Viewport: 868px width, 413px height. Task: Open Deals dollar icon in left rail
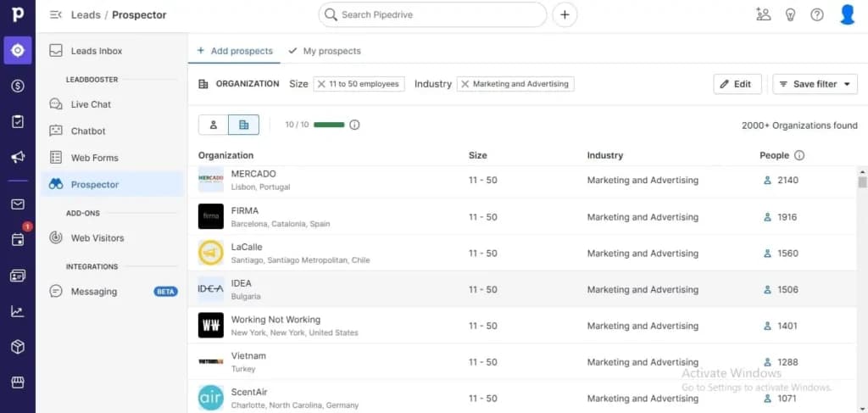pyautogui.click(x=18, y=86)
